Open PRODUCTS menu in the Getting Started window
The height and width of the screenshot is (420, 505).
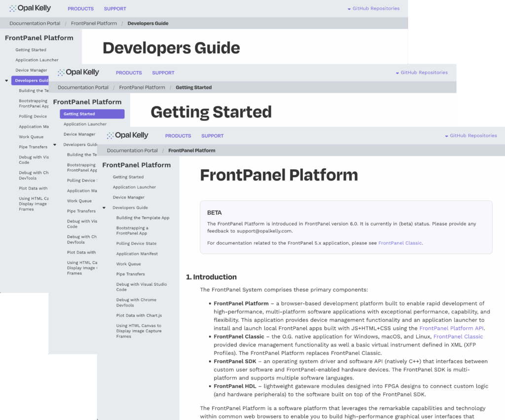[x=129, y=73]
